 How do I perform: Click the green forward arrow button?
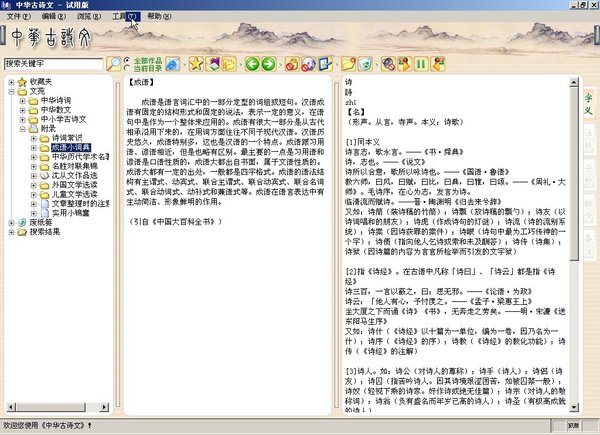point(270,65)
